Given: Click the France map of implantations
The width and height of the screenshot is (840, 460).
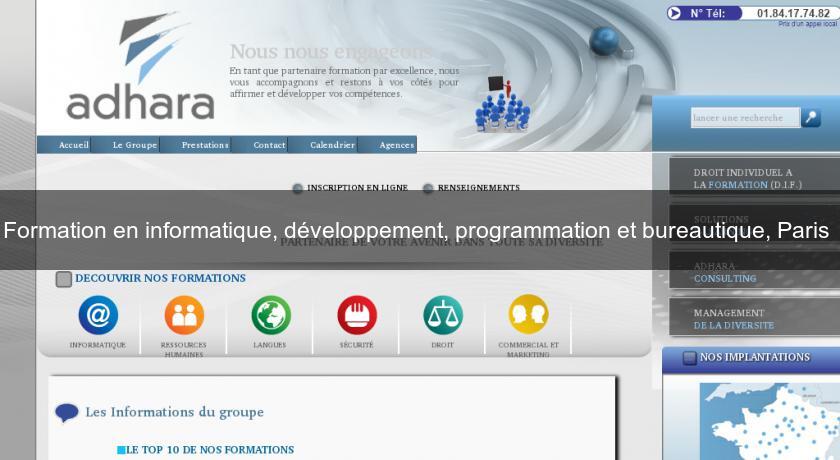Looking at the screenshot, I should [x=770, y=421].
